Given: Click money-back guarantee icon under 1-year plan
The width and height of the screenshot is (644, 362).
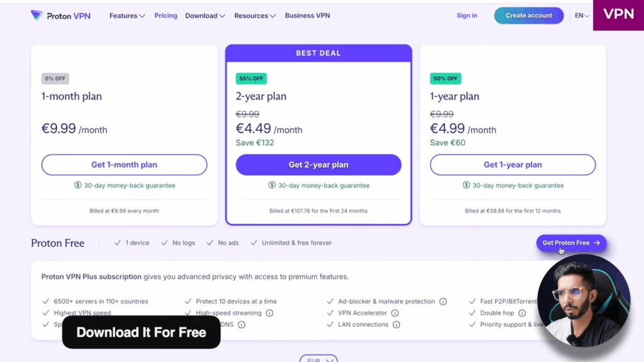Looking at the screenshot, I should [x=466, y=185].
